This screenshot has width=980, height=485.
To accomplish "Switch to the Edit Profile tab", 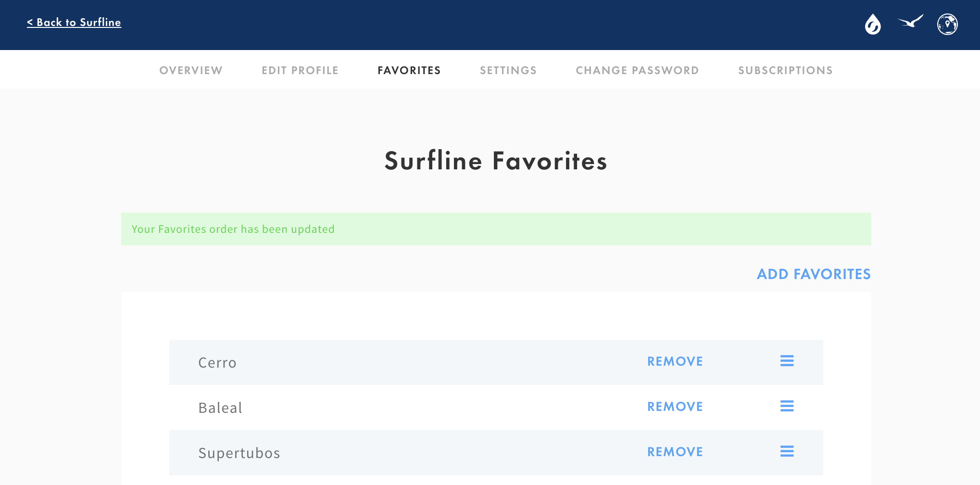I will [300, 70].
